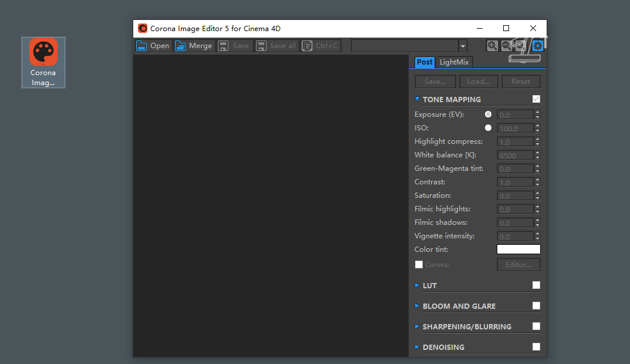Enable the Denoising checkbox

coord(536,347)
